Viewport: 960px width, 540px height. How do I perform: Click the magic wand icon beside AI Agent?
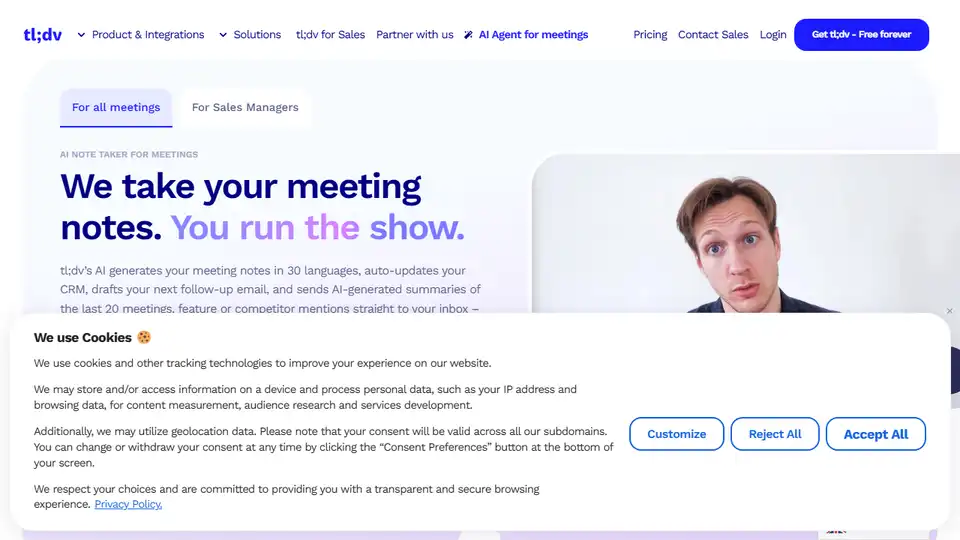468,35
